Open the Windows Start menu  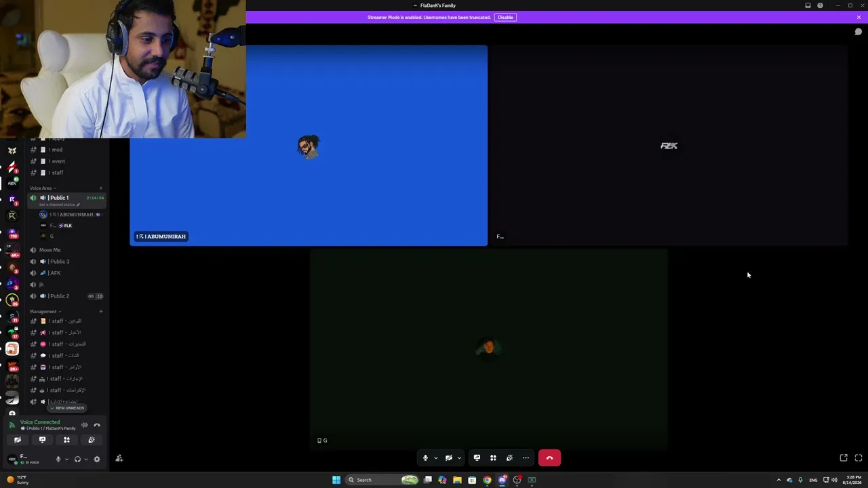point(336,480)
